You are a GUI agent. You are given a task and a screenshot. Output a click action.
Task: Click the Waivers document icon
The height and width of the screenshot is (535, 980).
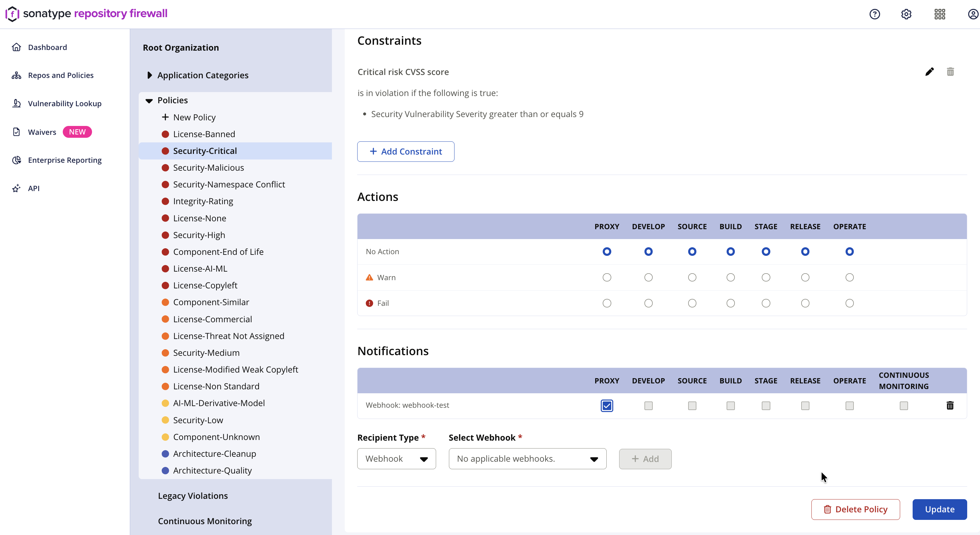[x=16, y=132]
